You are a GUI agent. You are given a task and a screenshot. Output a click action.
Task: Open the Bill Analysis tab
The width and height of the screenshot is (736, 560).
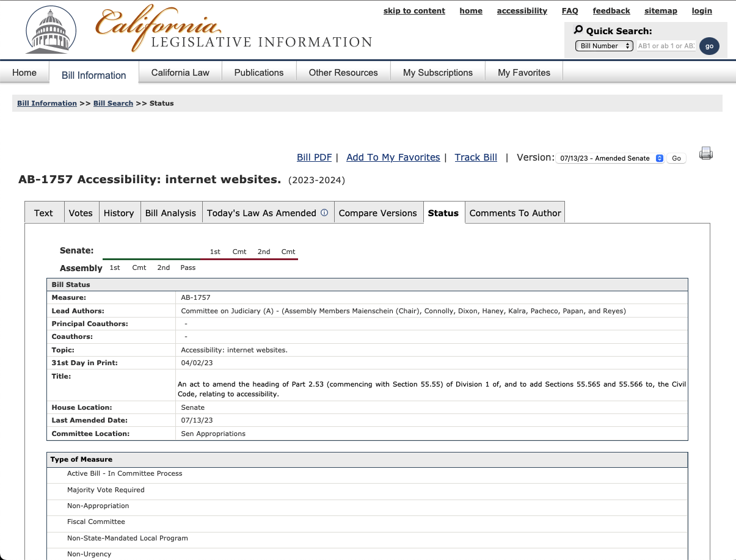tap(171, 213)
